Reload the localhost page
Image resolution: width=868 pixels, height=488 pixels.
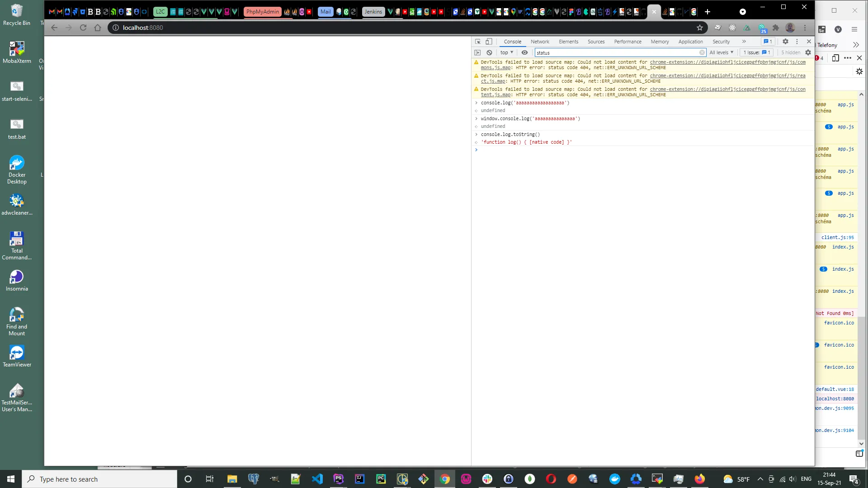[x=83, y=28]
